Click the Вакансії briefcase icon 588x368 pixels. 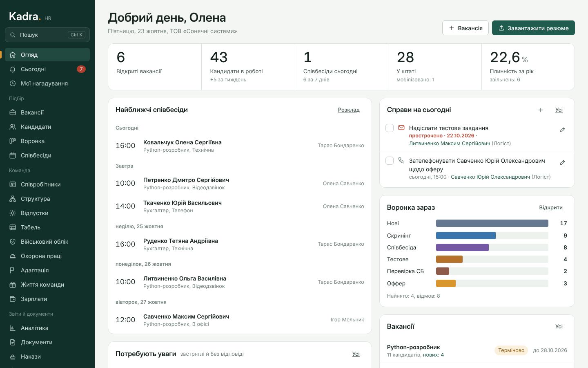[13, 112]
